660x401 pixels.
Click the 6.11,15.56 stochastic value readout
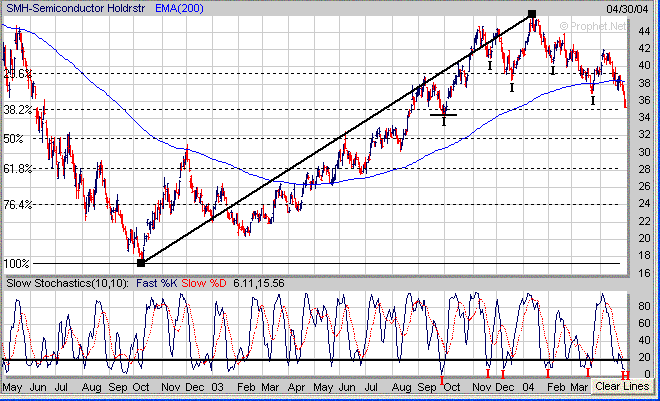[259, 283]
